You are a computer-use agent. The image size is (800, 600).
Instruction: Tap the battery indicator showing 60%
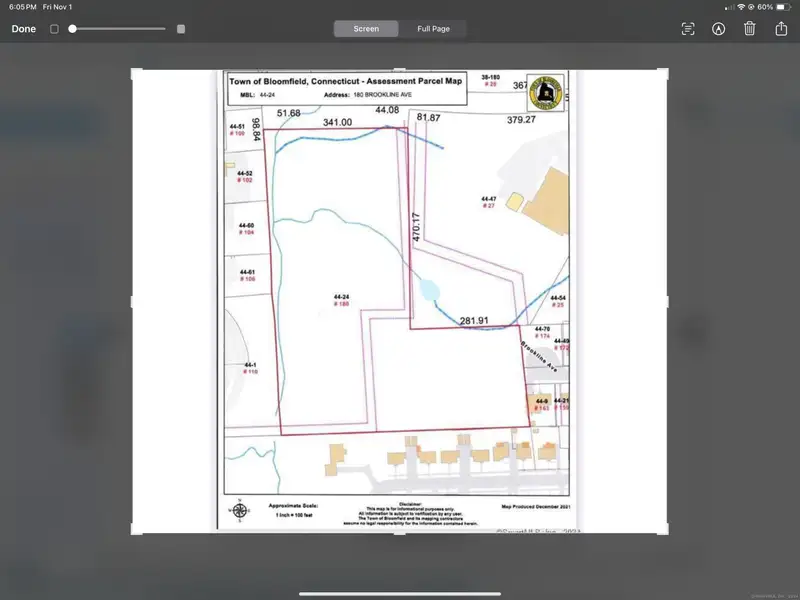point(781,7)
